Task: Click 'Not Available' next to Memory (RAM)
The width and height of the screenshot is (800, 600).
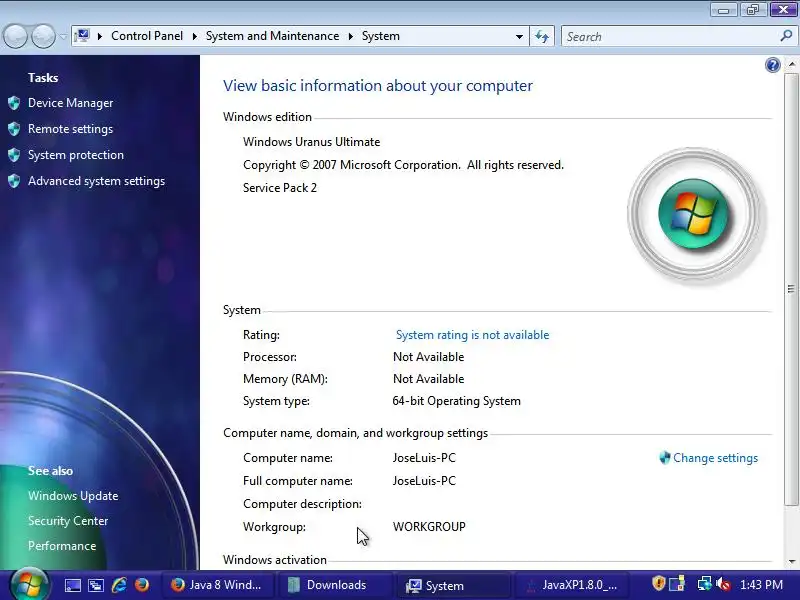Action: click(429, 379)
